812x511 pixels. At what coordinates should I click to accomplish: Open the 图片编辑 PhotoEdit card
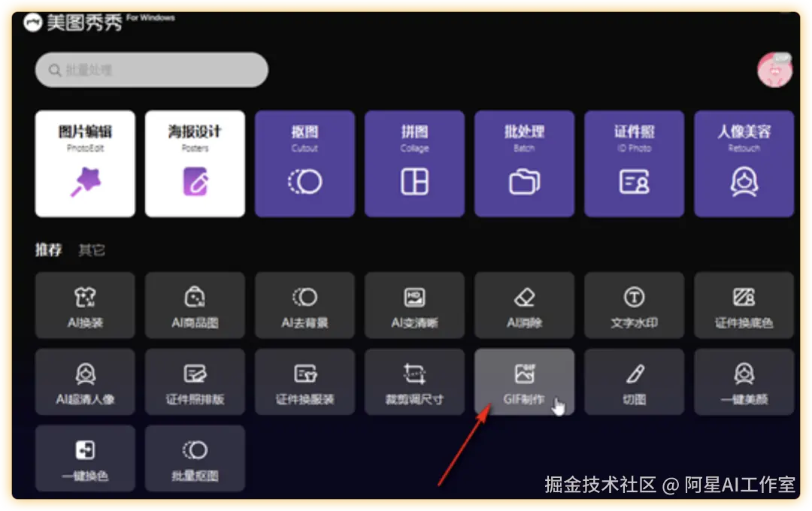(x=85, y=163)
